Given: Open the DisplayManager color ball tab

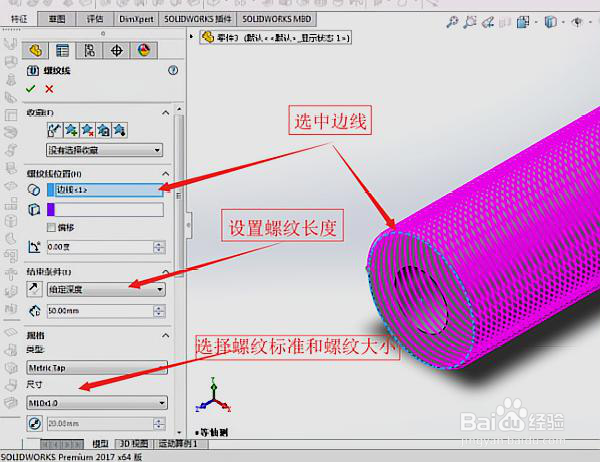Looking at the screenshot, I should [144, 50].
